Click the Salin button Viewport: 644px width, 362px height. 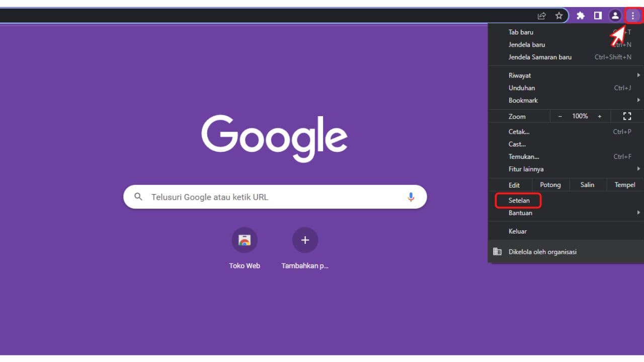[x=587, y=185]
